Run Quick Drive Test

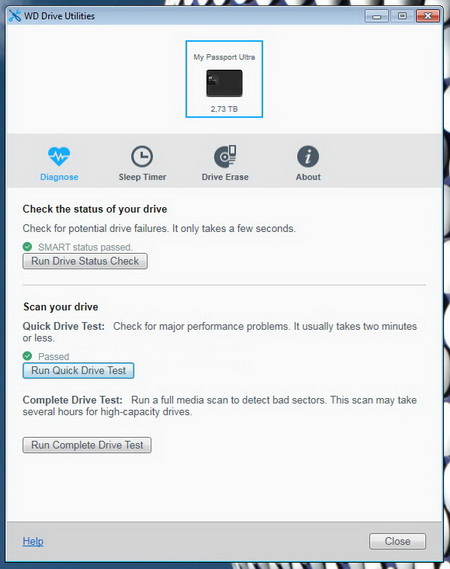click(78, 371)
